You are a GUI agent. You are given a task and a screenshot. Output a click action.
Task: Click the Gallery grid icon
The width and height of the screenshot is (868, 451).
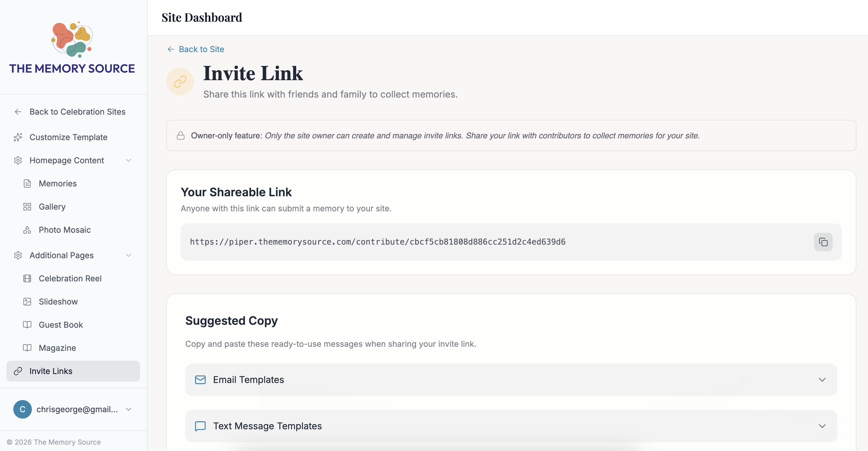[x=27, y=207]
